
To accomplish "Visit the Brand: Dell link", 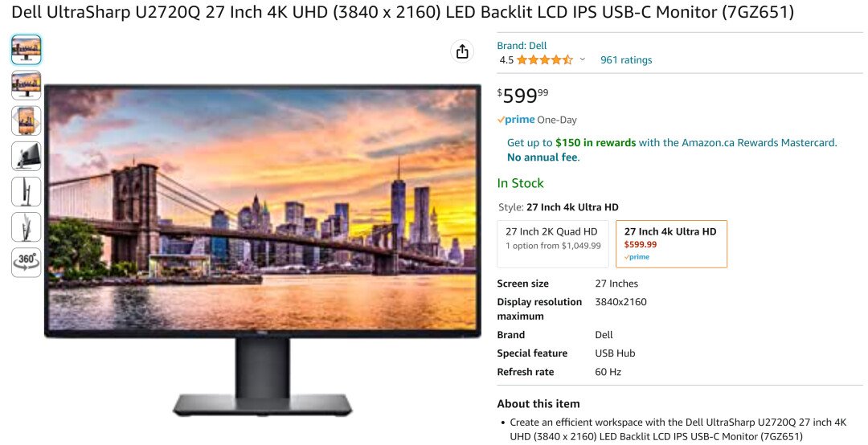I will click(522, 46).
